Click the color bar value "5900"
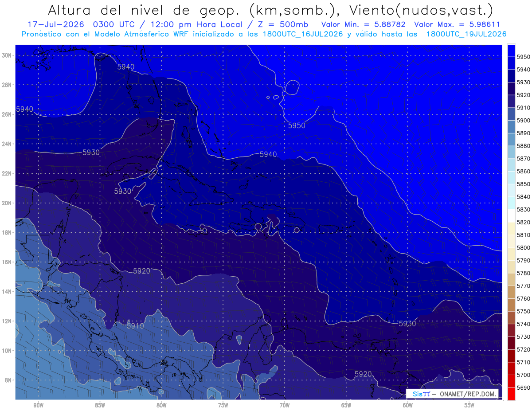The height and width of the screenshot is (411, 532). click(524, 120)
